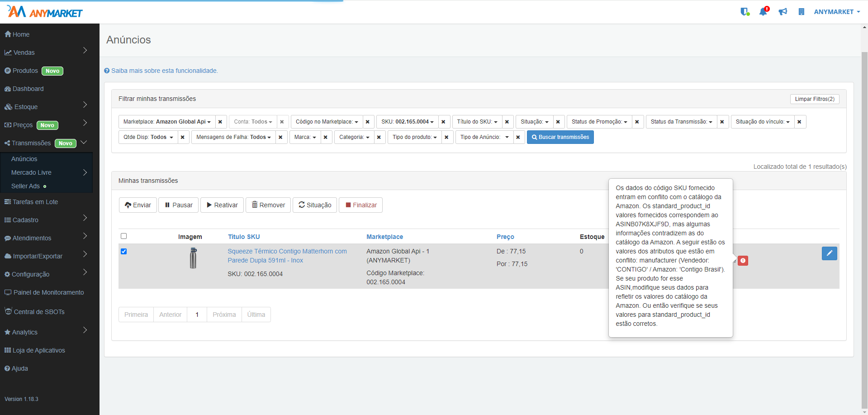Open Loja de Aplicativos in sidebar

tap(35, 350)
